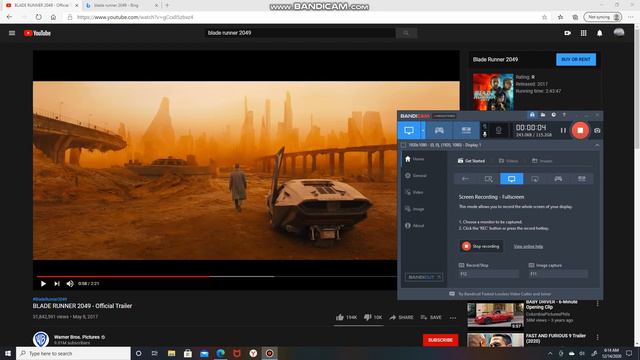The image size is (640, 360).
Task: Open the Baby Driver opening clip thumbnail
Action: point(495,316)
